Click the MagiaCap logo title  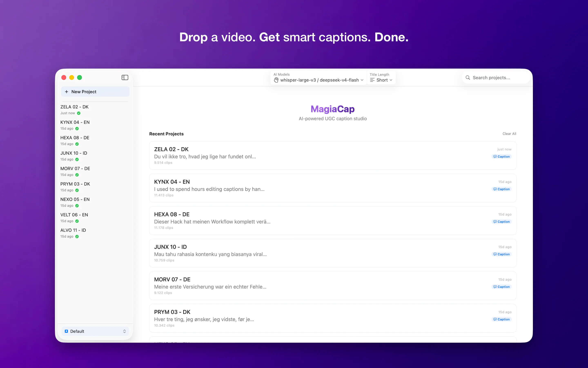(x=333, y=109)
